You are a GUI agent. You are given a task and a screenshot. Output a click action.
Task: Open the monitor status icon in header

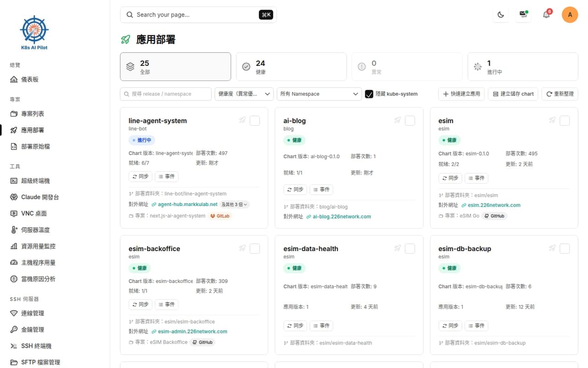click(523, 15)
